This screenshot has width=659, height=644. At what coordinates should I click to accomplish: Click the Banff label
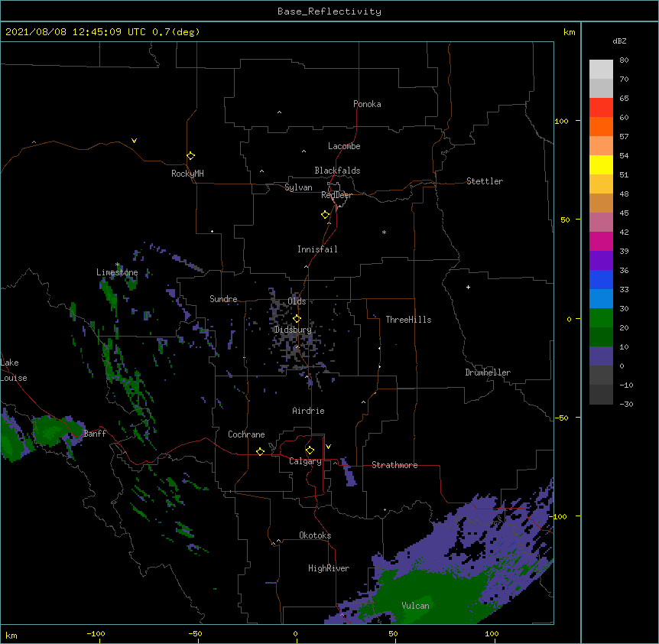point(95,434)
